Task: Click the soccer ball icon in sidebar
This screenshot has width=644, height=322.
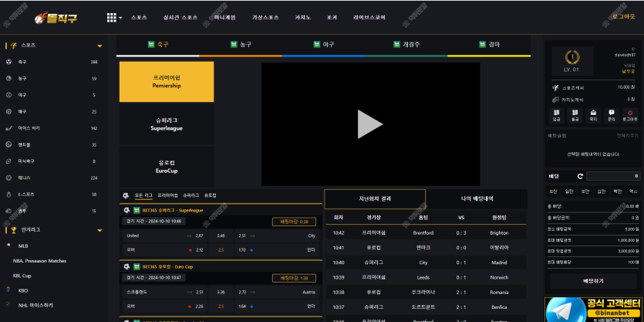Action: [x=8, y=62]
